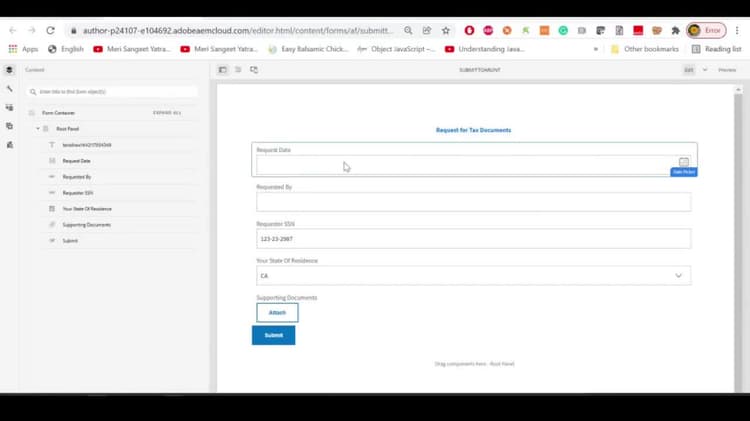
Task: Open the Assets side rail icon
Action: (x=9, y=126)
